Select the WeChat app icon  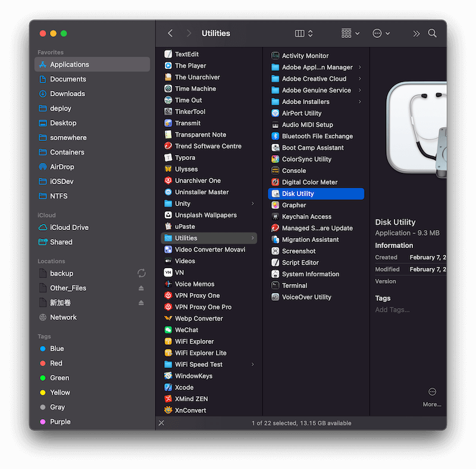(168, 330)
